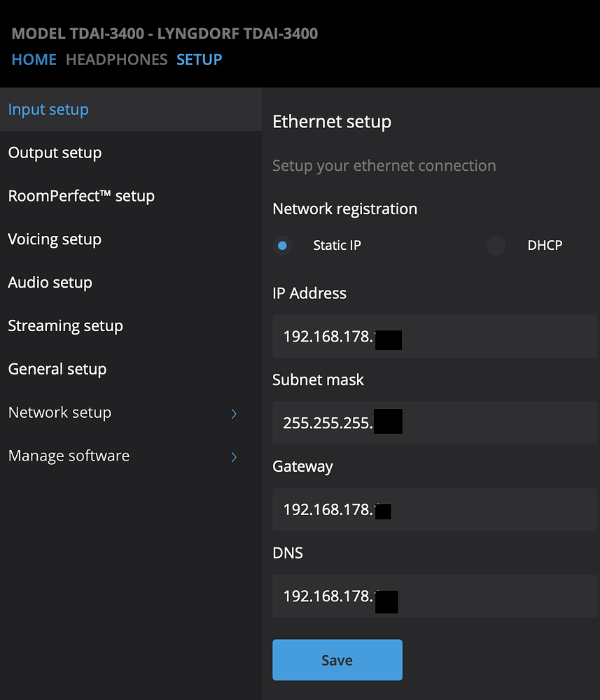The width and height of the screenshot is (600, 700).
Task: Open the HOME tab
Action: click(34, 59)
